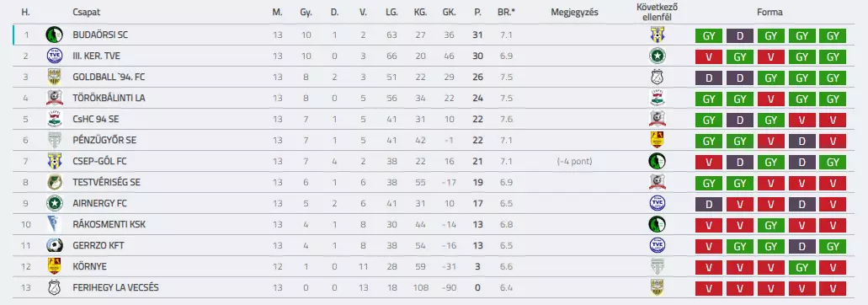The image size is (868, 305).
Task: Click the CSEP-GÓL FC team name
Action: tap(99, 161)
